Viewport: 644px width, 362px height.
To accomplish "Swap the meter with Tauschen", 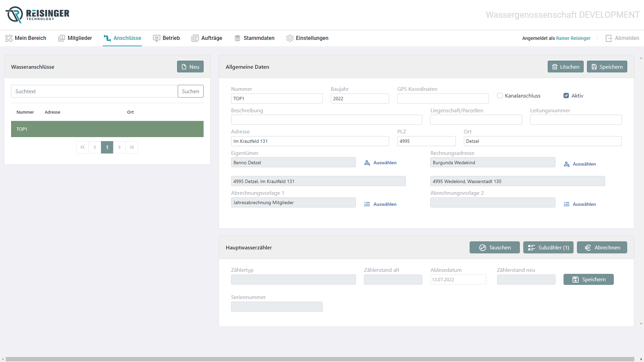I will coord(494,247).
